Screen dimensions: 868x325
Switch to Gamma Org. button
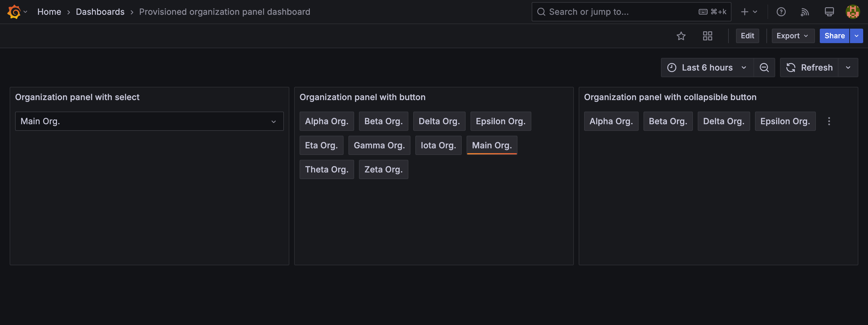coord(379,145)
